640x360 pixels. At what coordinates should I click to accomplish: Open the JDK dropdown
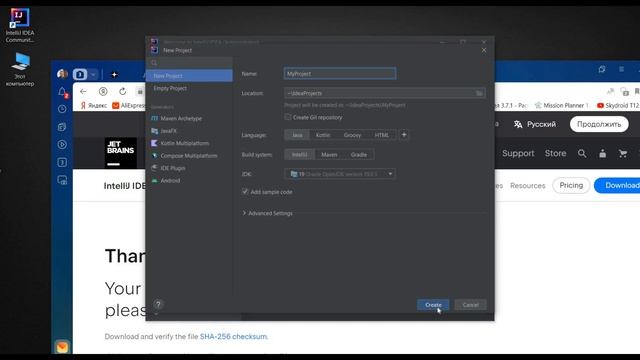[x=340, y=174]
